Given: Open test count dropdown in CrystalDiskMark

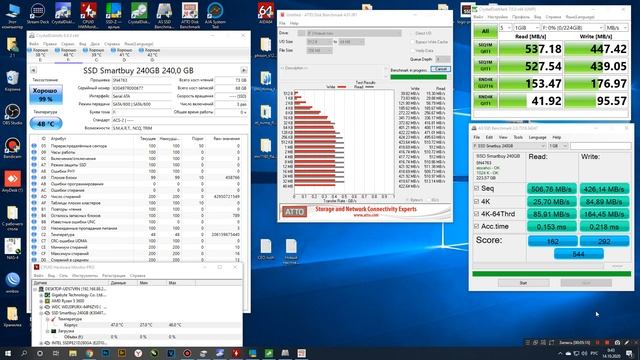Looking at the screenshot, I should (505, 28).
